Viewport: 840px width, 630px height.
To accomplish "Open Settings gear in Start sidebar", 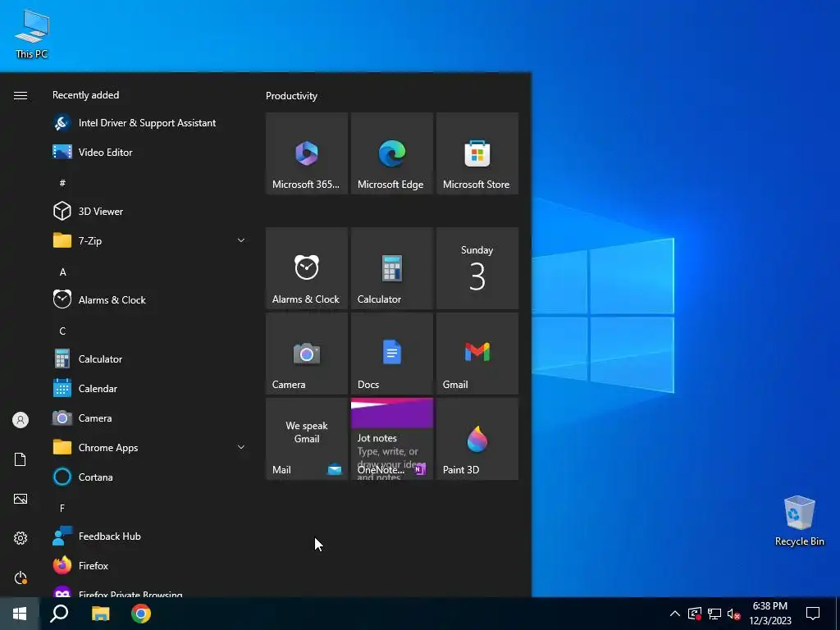I will coord(21,538).
